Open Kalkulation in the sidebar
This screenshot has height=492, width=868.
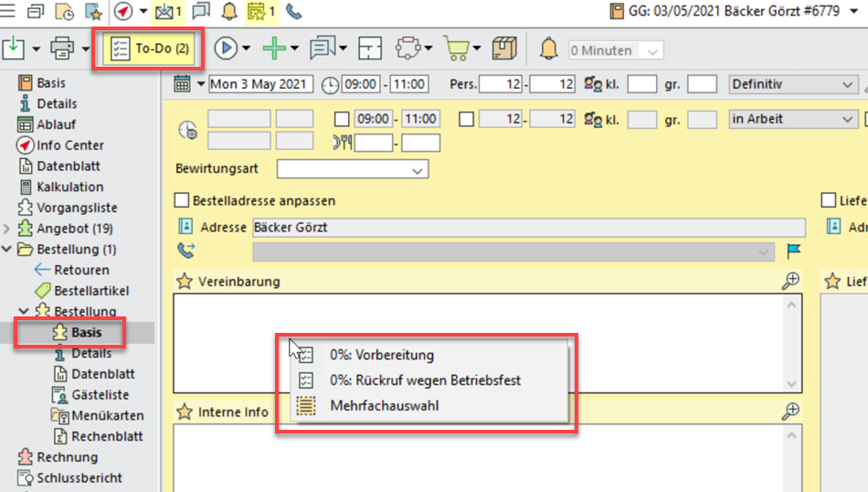pyautogui.click(x=69, y=187)
